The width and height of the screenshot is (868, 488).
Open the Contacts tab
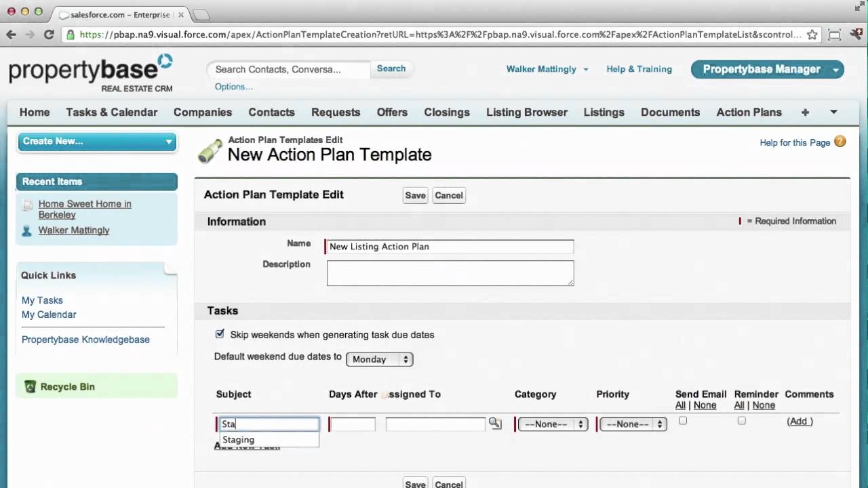click(271, 113)
